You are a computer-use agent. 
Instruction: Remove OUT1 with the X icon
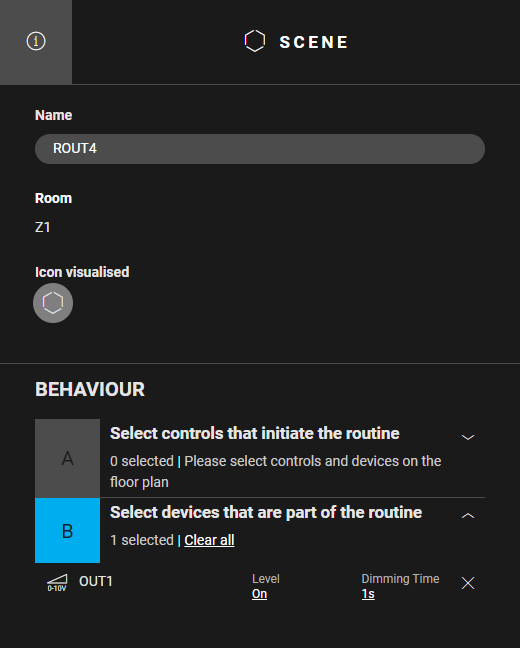click(468, 583)
